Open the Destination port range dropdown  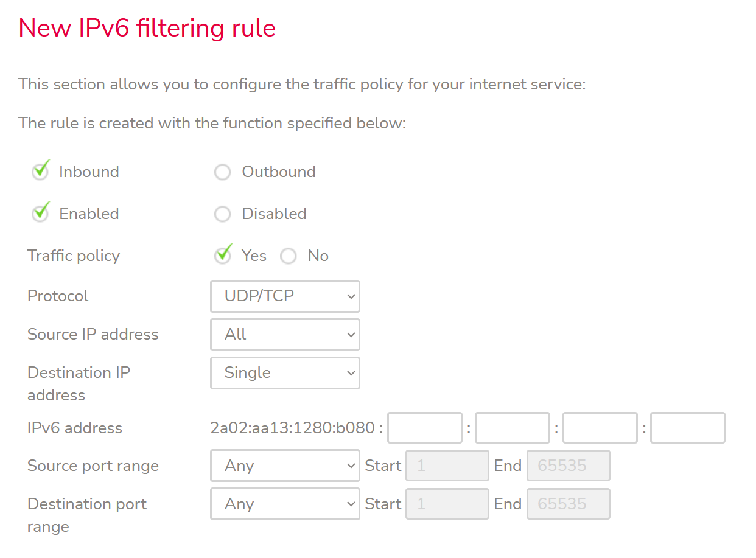(285, 504)
